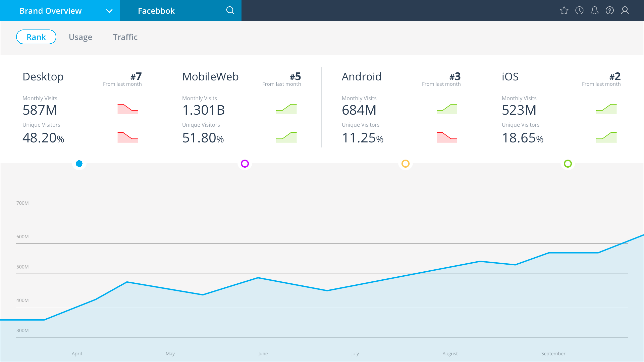Click the iOS card title
Screen dimensions: 644x362
click(x=510, y=76)
